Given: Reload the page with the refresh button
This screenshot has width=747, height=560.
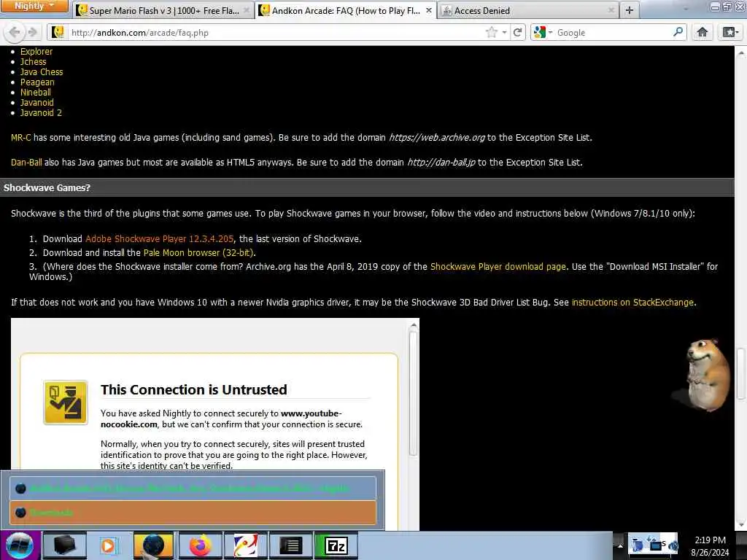Looking at the screenshot, I should tap(517, 32).
